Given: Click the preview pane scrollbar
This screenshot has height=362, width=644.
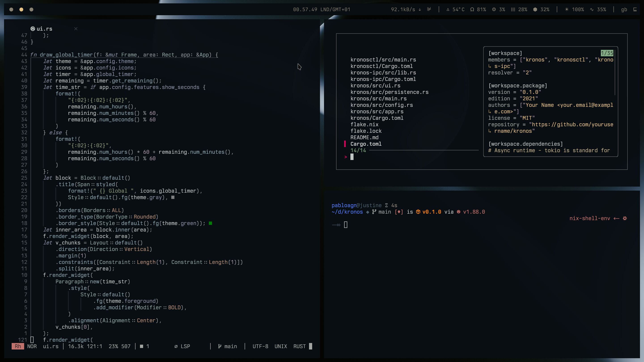Looking at the screenshot, I should pyautogui.click(x=615, y=72).
